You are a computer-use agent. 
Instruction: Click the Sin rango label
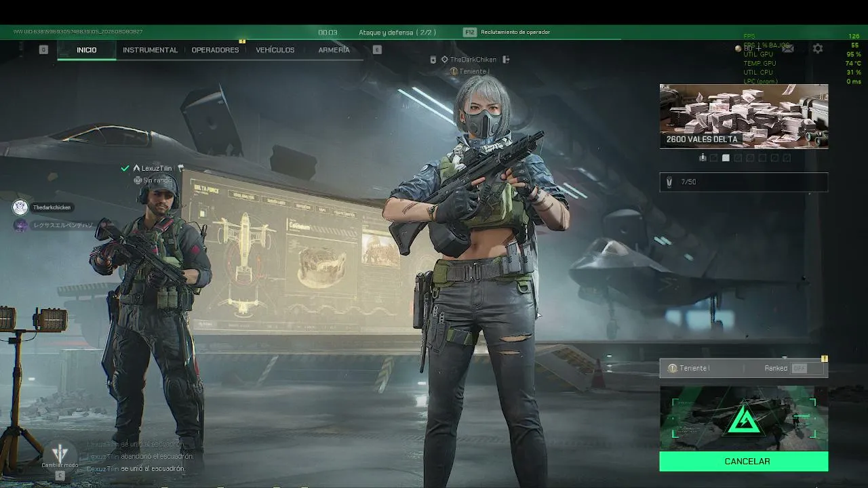[157, 180]
